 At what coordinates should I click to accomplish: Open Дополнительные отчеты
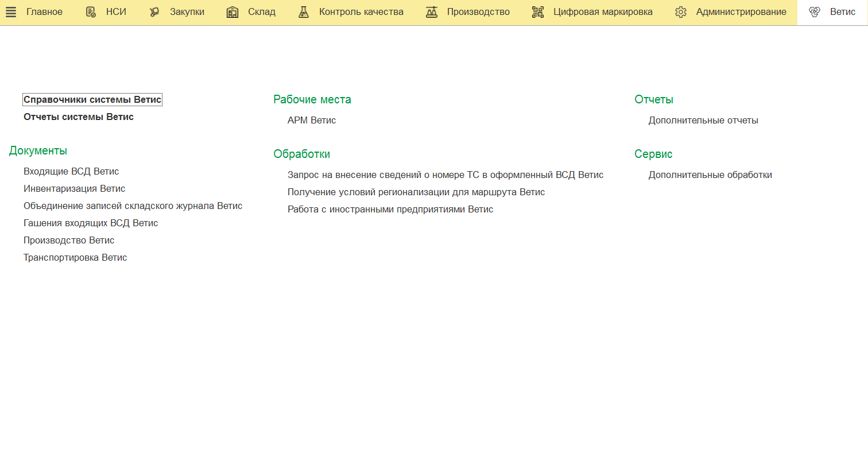pos(703,121)
